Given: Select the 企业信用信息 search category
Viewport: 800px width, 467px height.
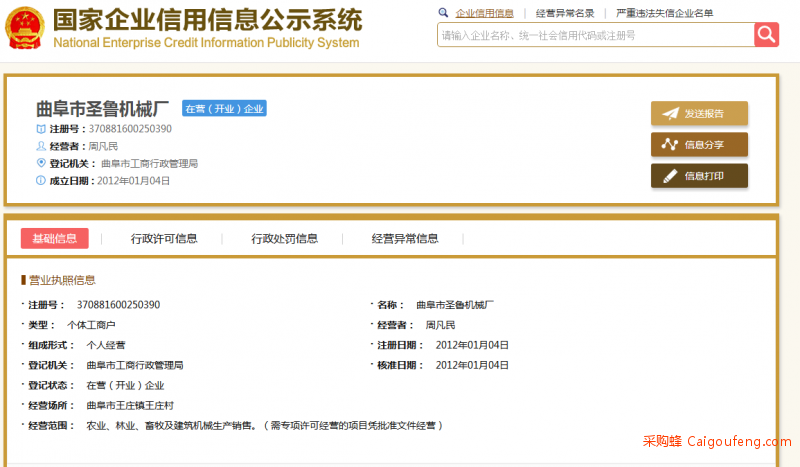Looking at the screenshot, I should (484, 13).
